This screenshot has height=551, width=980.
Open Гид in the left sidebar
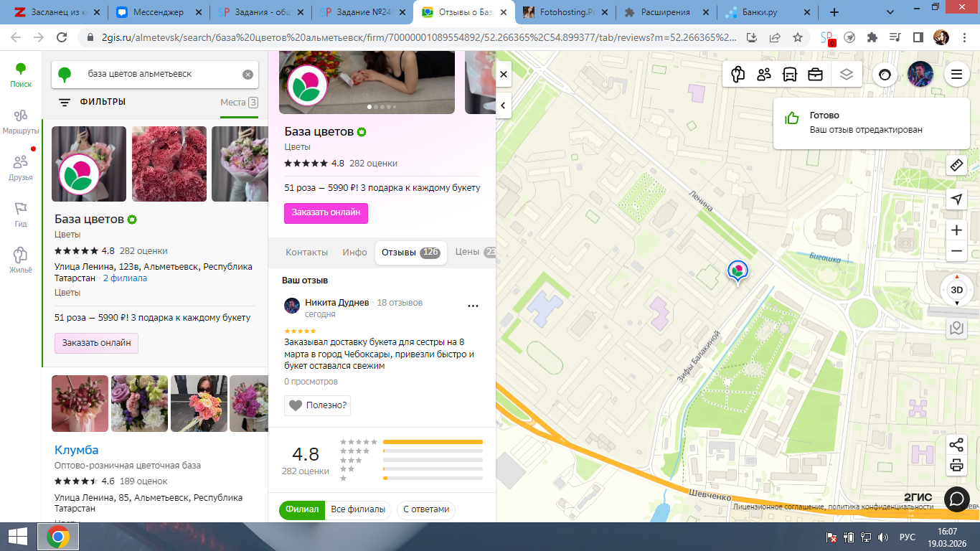21,215
